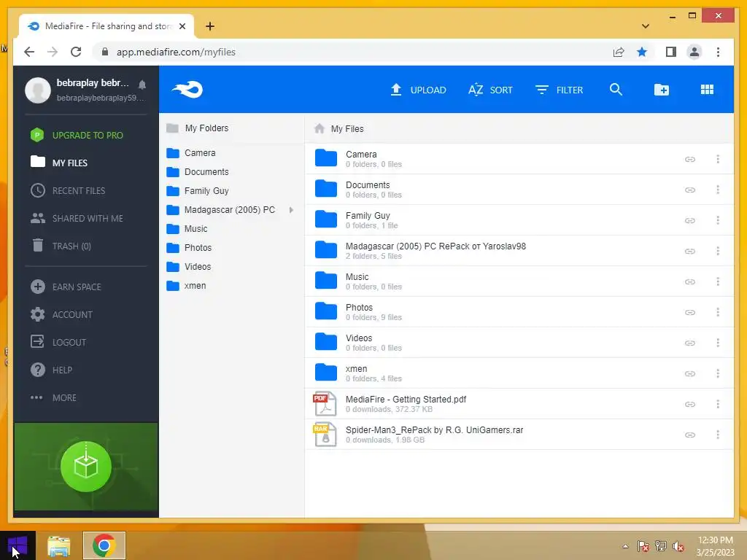Copy share link for Videos folder
The image size is (747, 560).
pos(690,343)
